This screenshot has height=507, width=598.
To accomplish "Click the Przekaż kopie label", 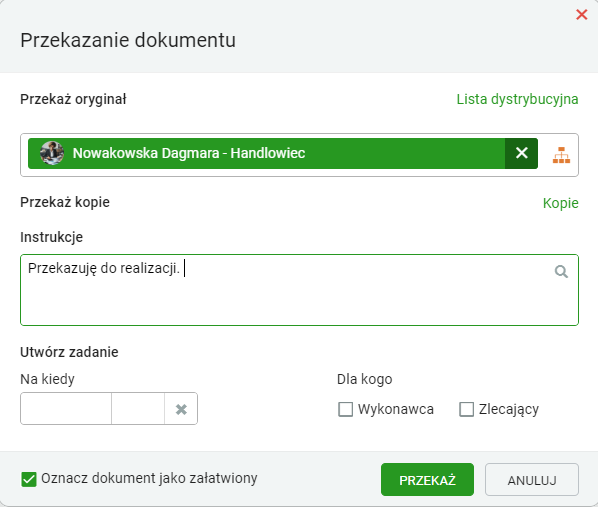I will (65, 202).
